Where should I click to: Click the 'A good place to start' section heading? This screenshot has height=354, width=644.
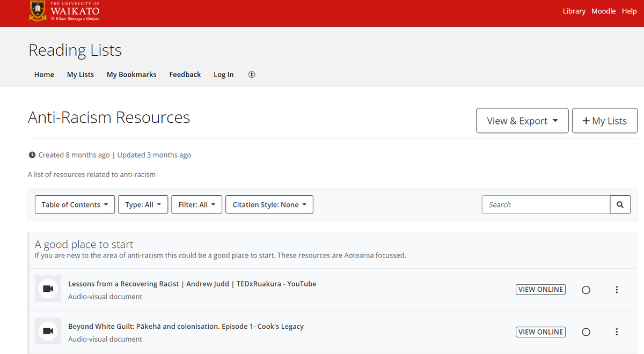tap(84, 245)
